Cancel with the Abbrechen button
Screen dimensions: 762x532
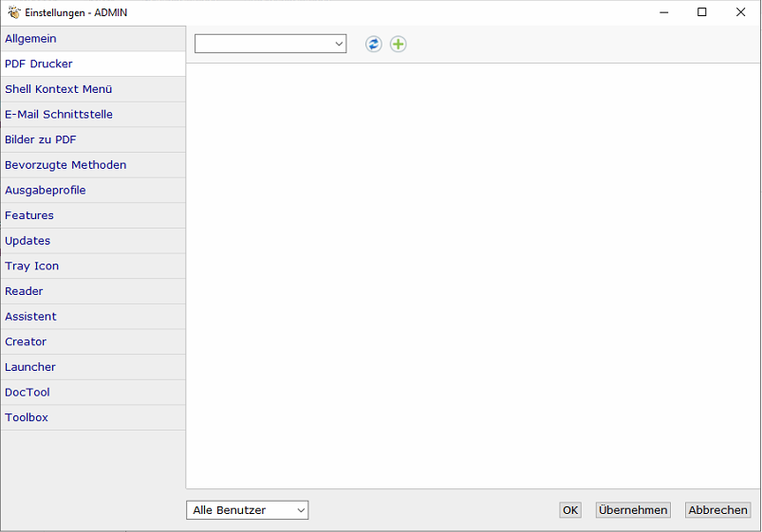pyautogui.click(x=717, y=510)
